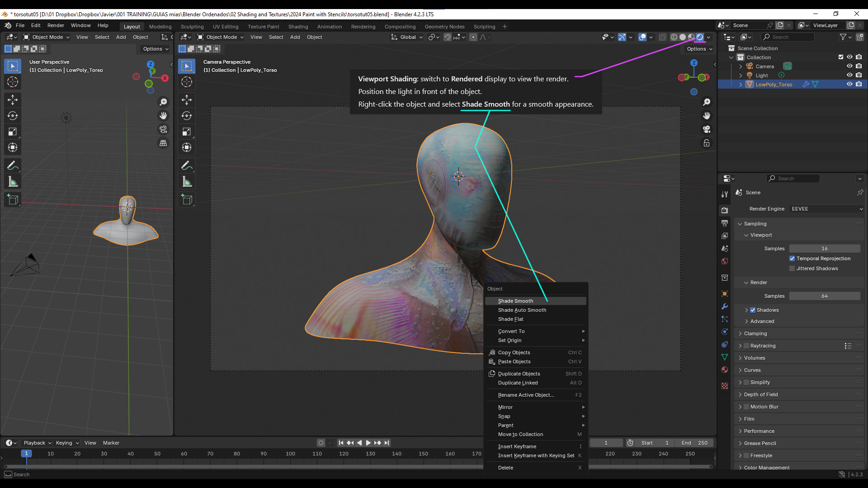Image resolution: width=868 pixels, height=488 pixels.
Task: Toggle the Shadows checkbox
Action: [753, 310]
